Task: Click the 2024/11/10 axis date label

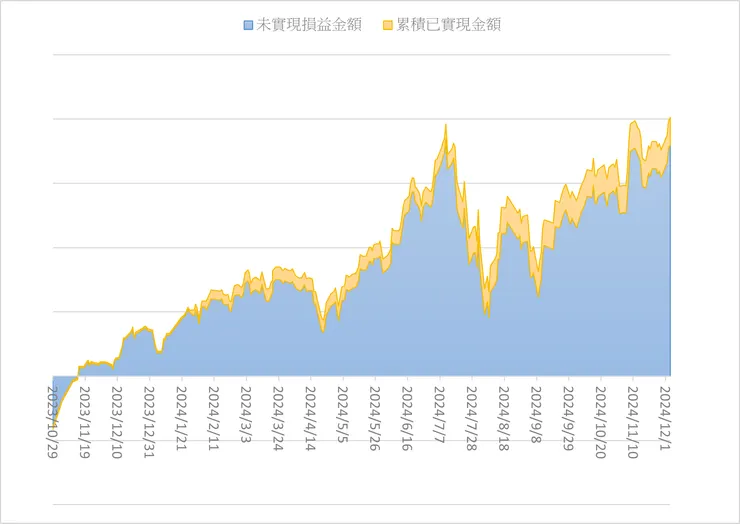Action: [632, 423]
